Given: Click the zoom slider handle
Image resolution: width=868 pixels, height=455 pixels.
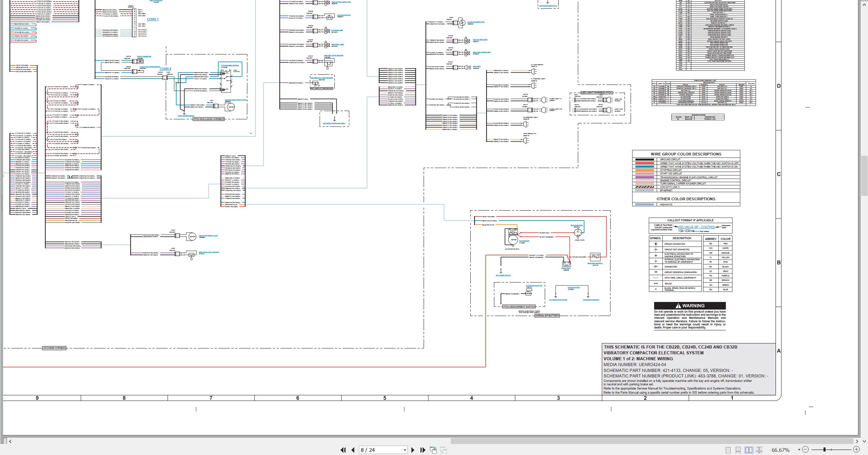Looking at the screenshot, I should [x=825, y=449].
